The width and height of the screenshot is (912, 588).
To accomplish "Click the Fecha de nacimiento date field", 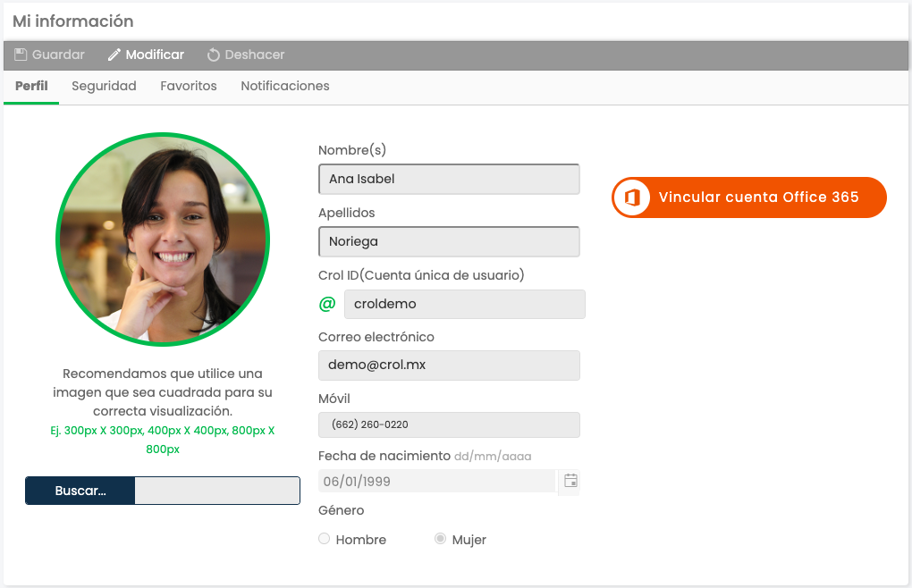I will tap(437, 481).
